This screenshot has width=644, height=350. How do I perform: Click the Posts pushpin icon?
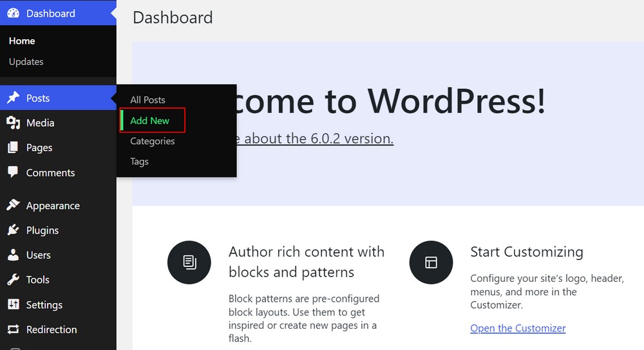(x=13, y=98)
